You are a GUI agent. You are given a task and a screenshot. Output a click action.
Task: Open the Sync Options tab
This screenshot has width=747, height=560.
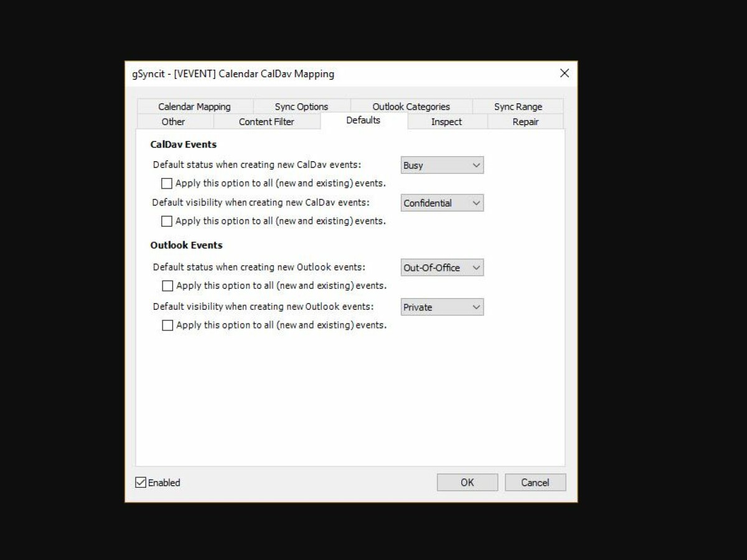point(301,106)
